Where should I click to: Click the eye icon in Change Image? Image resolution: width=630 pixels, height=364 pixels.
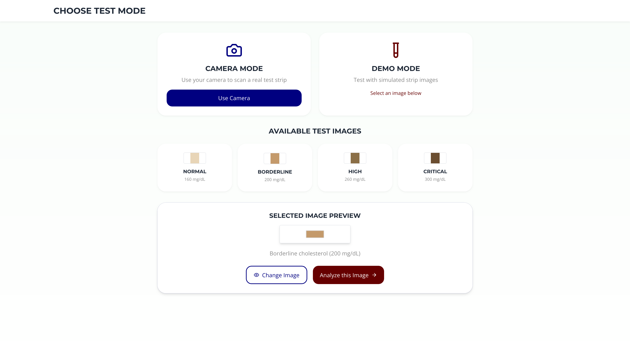256,275
